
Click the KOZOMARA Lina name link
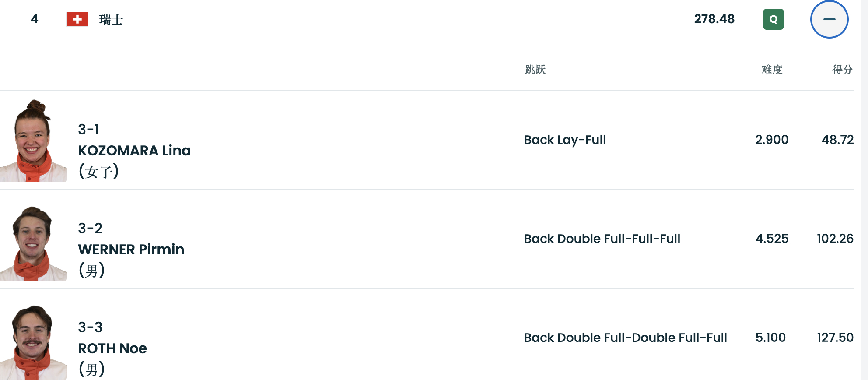tap(134, 151)
